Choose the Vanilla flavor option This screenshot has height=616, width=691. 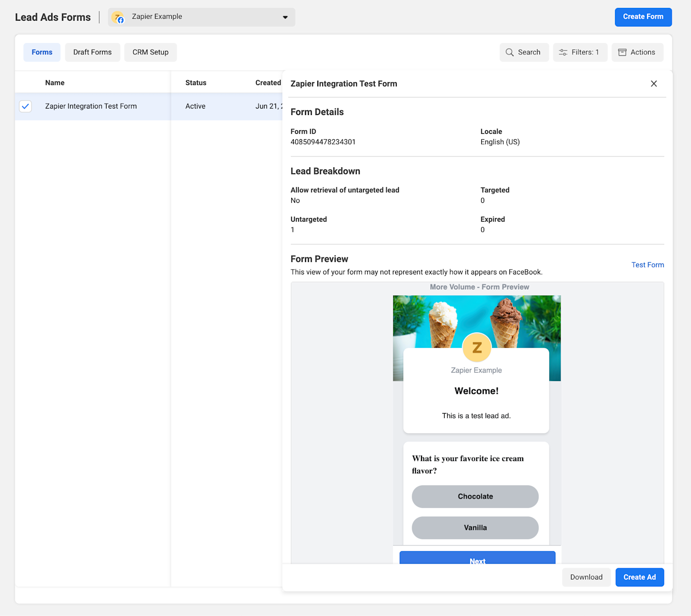coord(475,528)
